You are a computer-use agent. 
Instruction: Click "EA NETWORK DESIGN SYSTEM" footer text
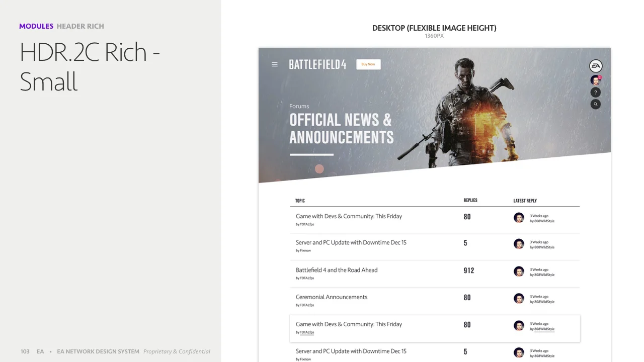(x=98, y=351)
